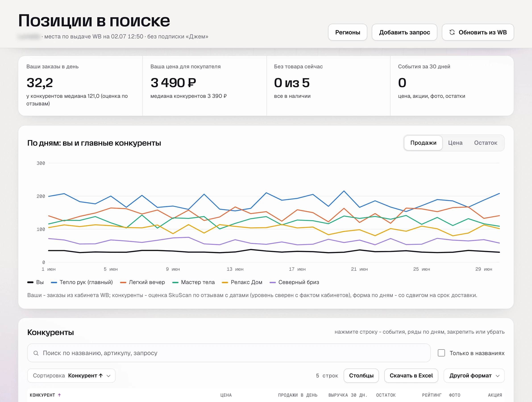Sort by the ФОТО column header
The height and width of the screenshot is (402, 532).
pyautogui.click(x=455, y=395)
